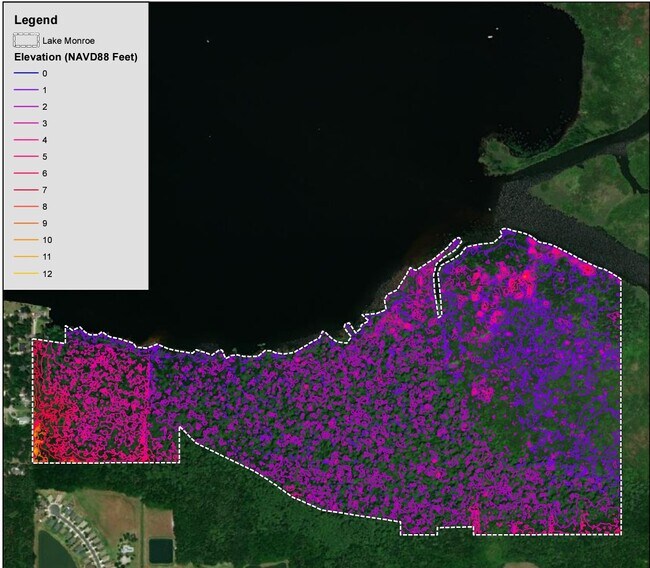This screenshot has height=568, width=650.
Task: Pick the elevation 4 line swatch
Action: (26, 140)
